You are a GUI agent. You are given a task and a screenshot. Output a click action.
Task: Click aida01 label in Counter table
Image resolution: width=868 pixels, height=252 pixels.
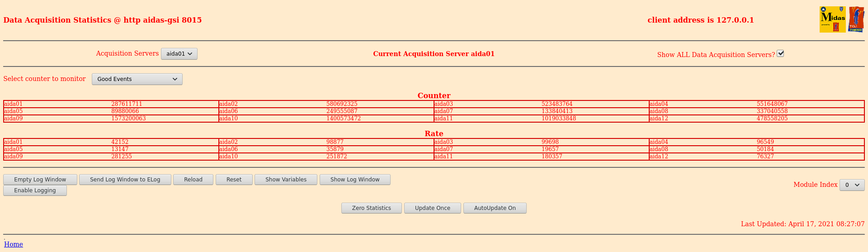click(13, 104)
